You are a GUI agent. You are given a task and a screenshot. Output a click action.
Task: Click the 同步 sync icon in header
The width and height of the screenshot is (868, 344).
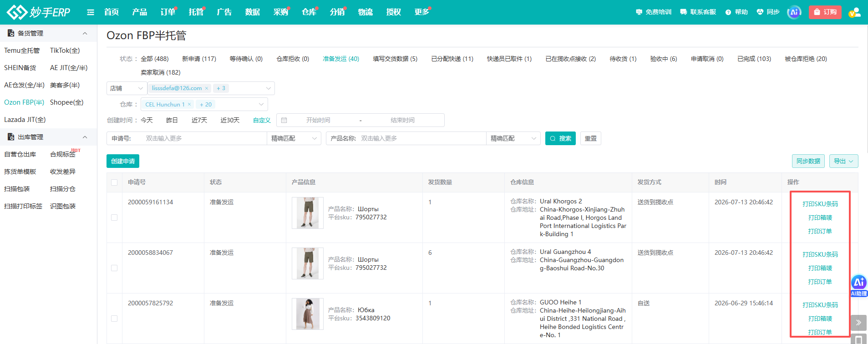pyautogui.click(x=760, y=12)
